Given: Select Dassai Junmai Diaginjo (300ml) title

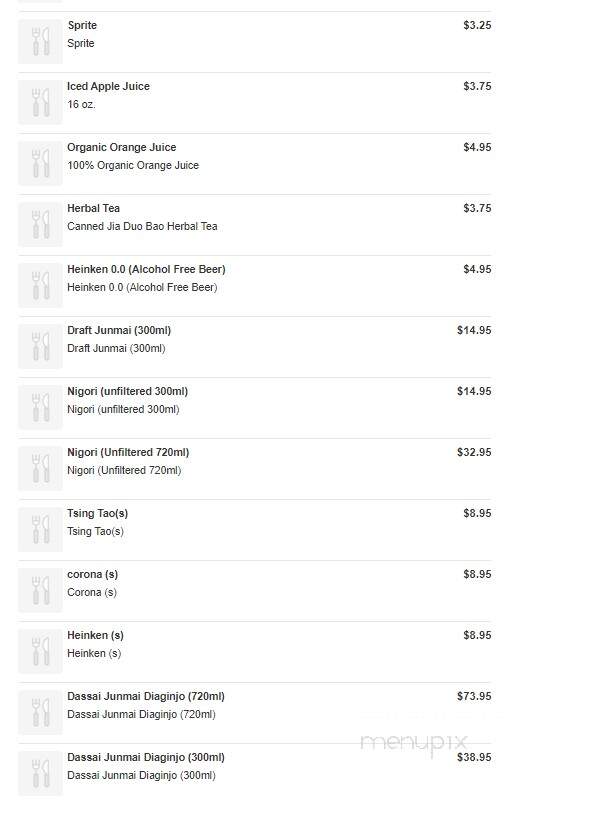Looking at the screenshot, I should coord(146,758).
